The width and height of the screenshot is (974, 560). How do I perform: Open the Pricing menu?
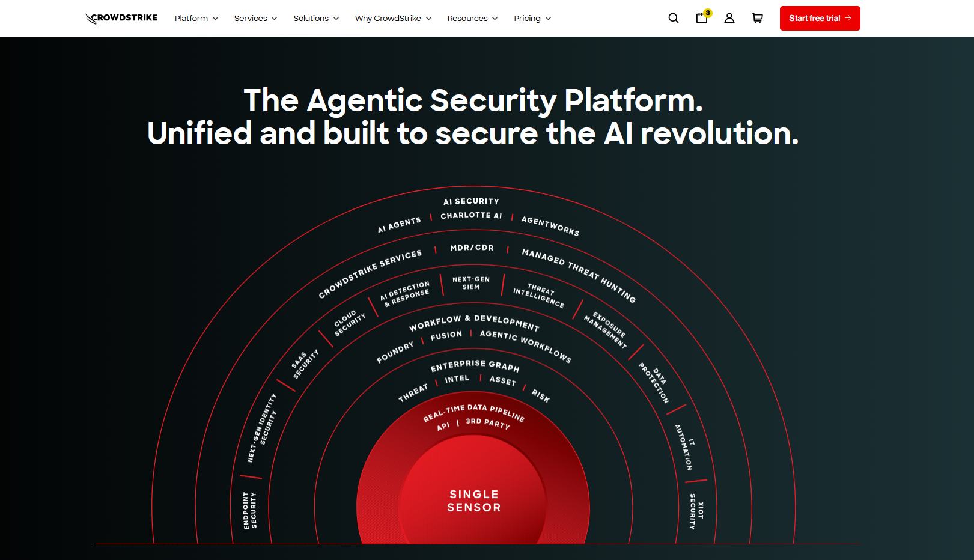[532, 19]
